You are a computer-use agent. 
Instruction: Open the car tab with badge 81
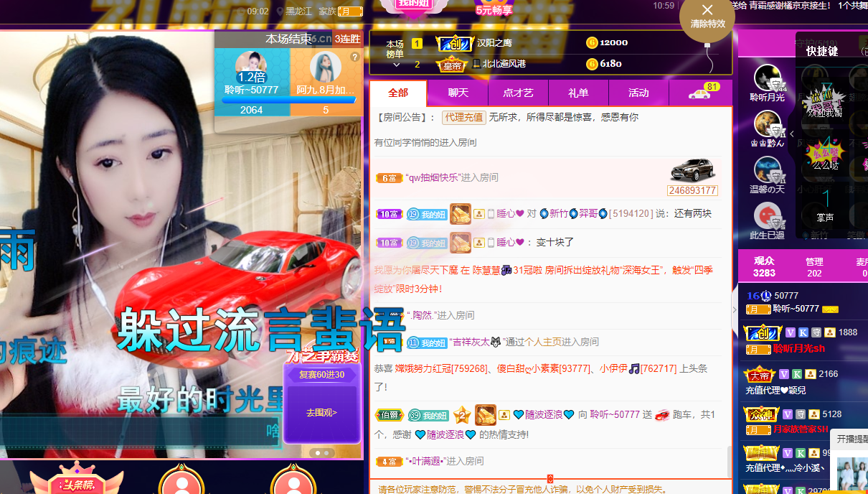700,93
